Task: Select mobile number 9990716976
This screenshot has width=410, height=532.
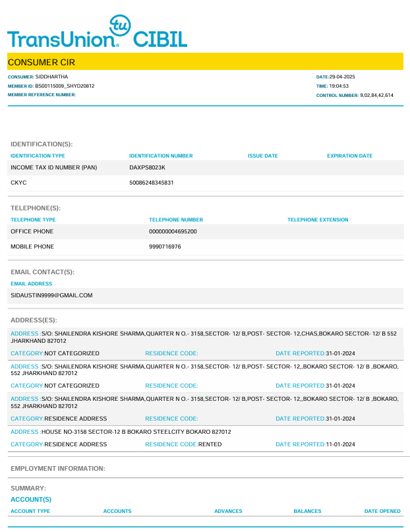Action: tap(165, 247)
